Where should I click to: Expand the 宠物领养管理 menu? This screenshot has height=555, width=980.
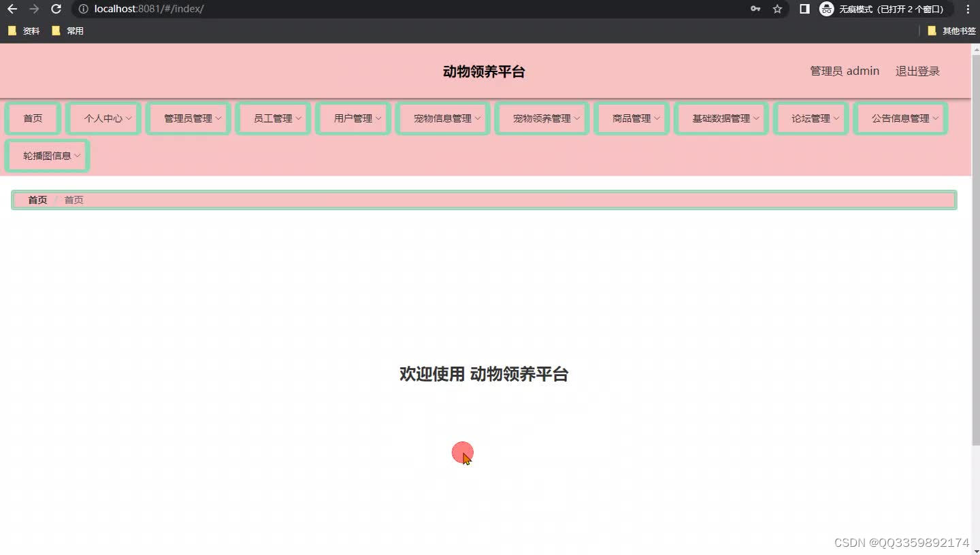(542, 118)
